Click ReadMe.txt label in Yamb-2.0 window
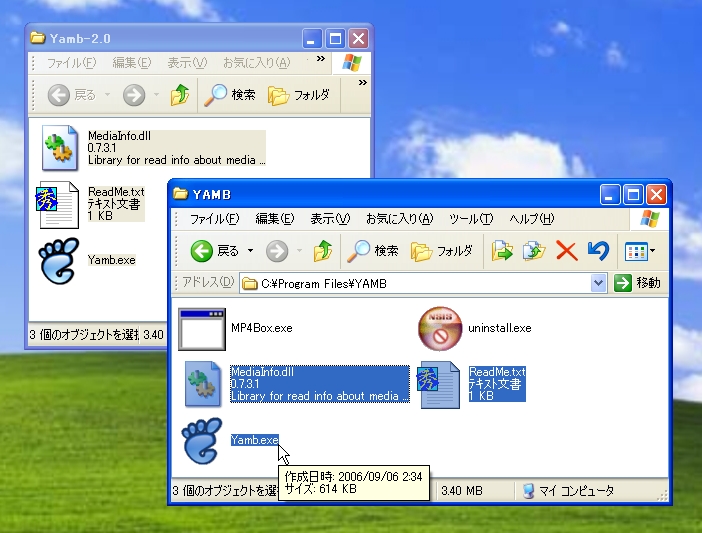The width and height of the screenshot is (702, 533). tap(116, 204)
